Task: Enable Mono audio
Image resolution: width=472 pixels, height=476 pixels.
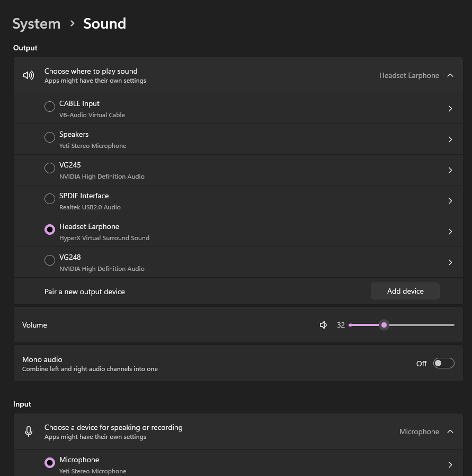Action: click(x=443, y=363)
